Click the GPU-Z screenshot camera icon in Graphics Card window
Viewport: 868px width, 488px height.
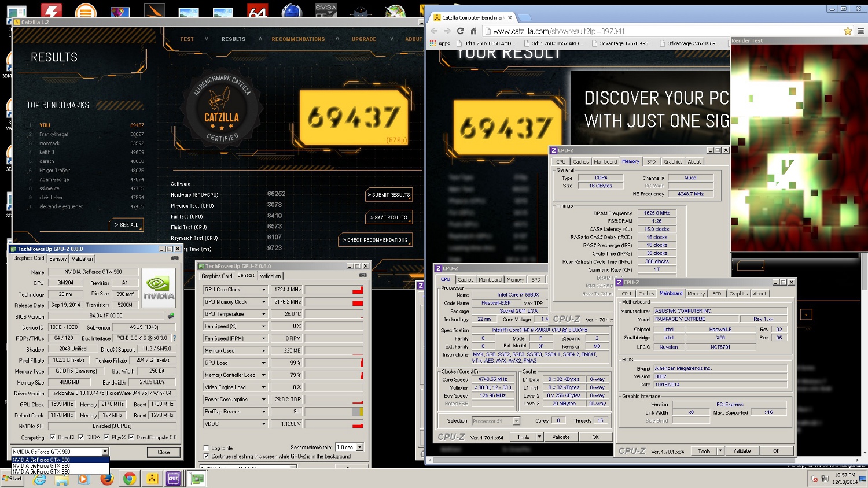(x=175, y=258)
